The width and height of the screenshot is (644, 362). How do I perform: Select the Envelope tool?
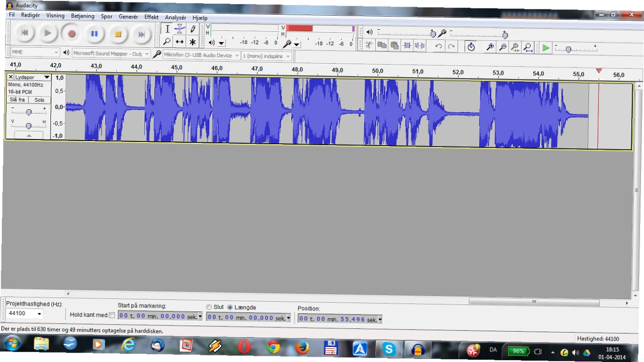pos(180,29)
